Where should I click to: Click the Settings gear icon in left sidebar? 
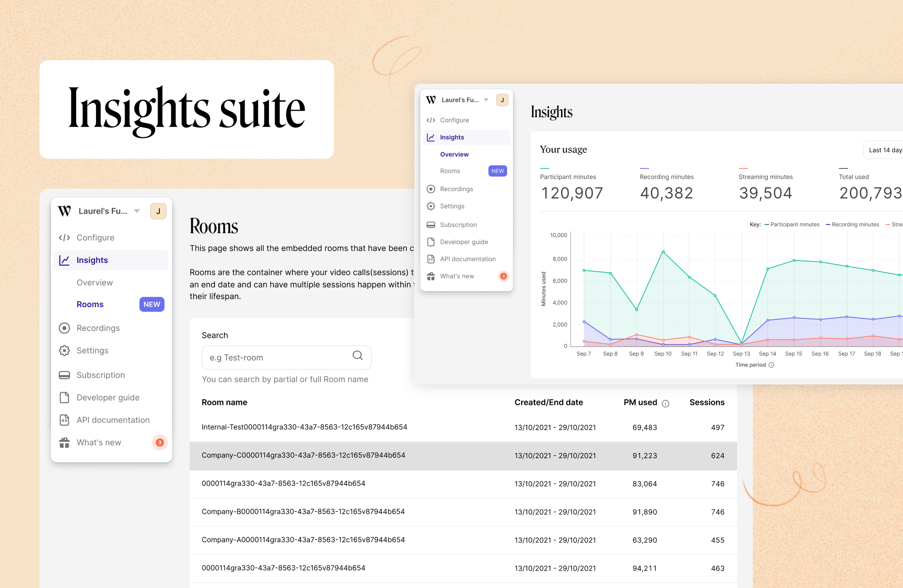click(64, 350)
